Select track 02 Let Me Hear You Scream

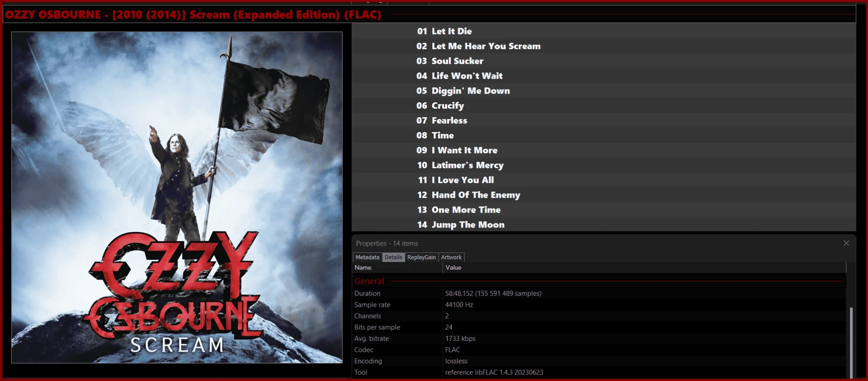(604, 46)
